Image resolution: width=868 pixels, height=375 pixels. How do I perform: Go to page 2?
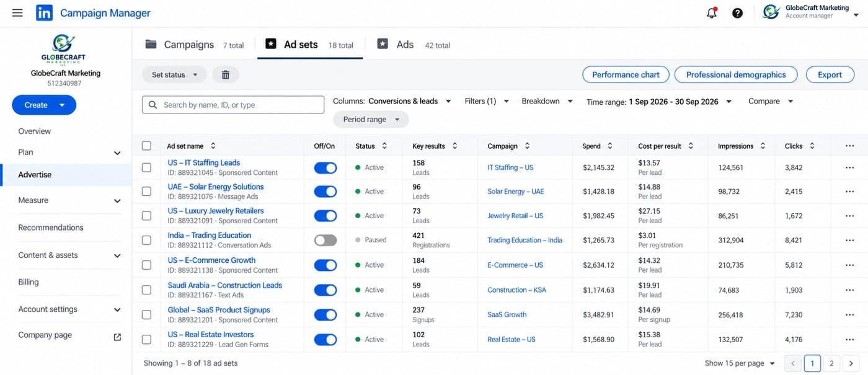click(831, 363)
